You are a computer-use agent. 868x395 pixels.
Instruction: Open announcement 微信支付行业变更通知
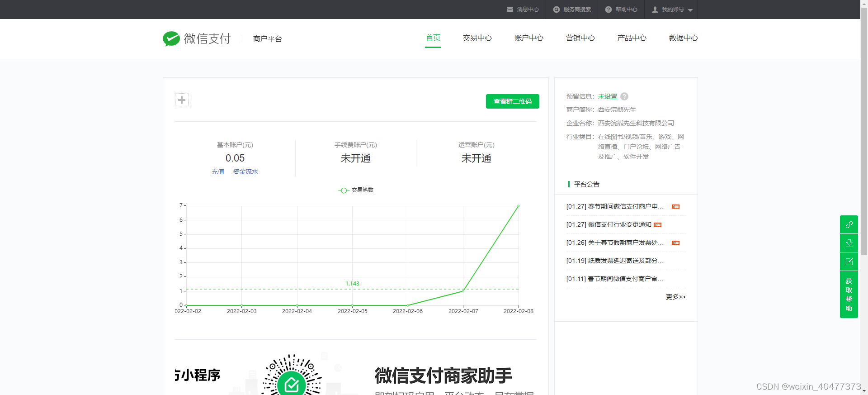tap(609, 224)
